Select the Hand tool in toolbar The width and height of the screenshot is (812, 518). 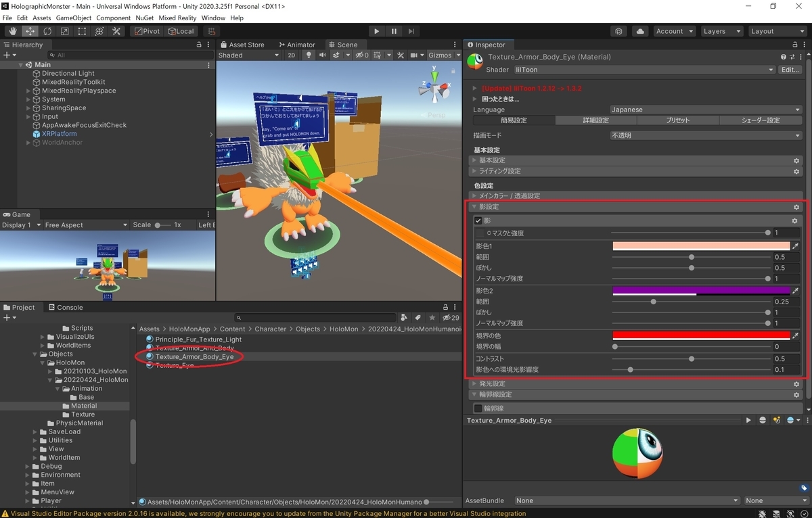coord(13,31)
